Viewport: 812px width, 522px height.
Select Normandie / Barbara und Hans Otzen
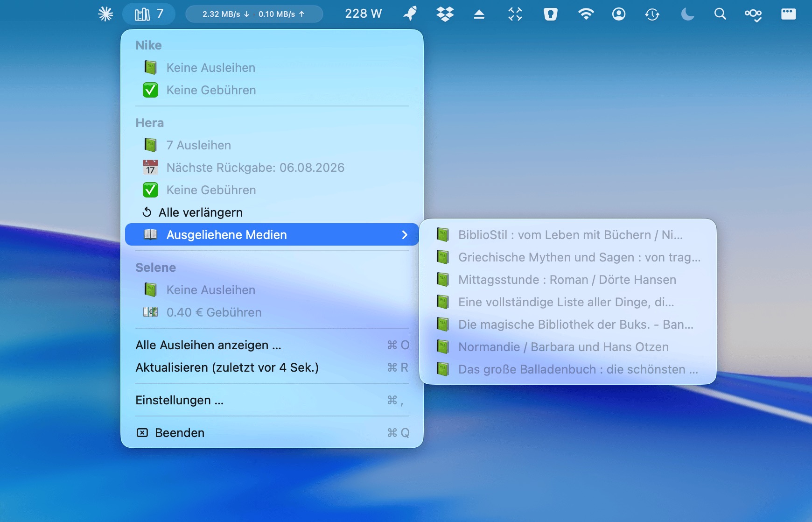pyautogui.click(x=568, y=347)
